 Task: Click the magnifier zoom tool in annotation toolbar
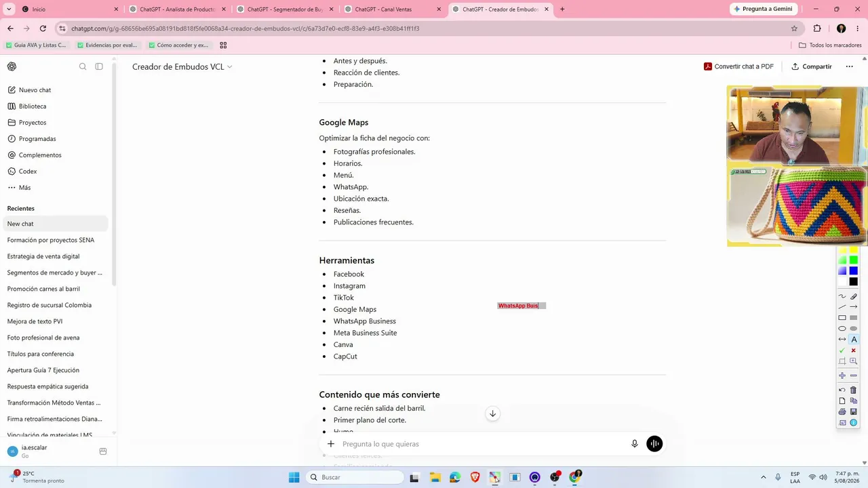854,361
